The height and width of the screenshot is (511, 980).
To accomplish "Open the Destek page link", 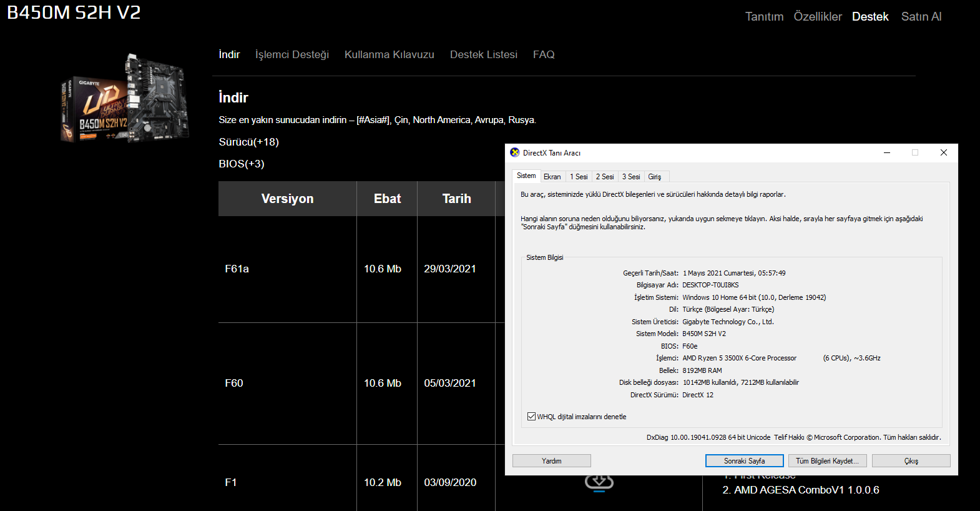I will [870, 16].
